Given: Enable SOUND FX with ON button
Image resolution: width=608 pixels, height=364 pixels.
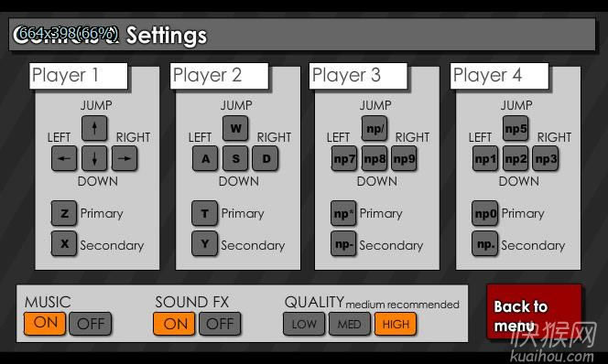Looking at the screenshot, I should pos(174,324).
